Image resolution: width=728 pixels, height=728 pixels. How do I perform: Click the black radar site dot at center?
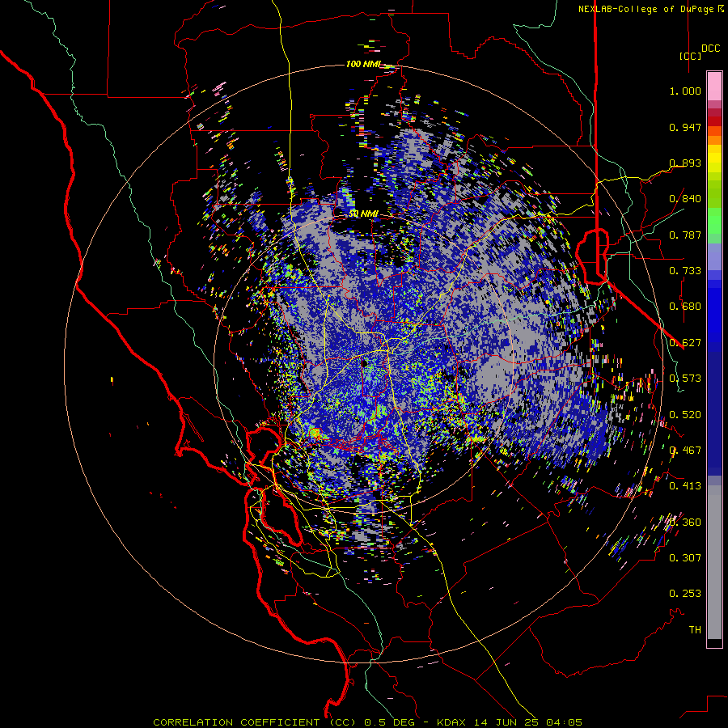click(x=365, y=363)
